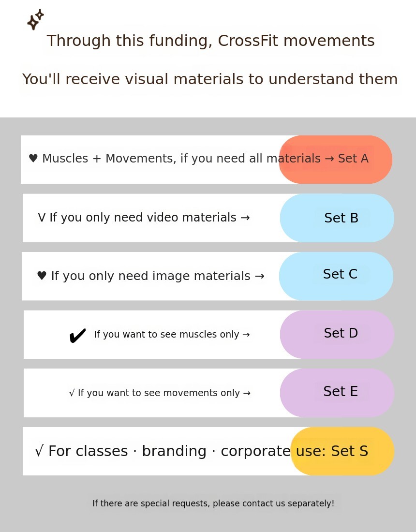Screen dimensions: 416x532
Task: Select the purple Set D pill
Action: coord(337,335)
